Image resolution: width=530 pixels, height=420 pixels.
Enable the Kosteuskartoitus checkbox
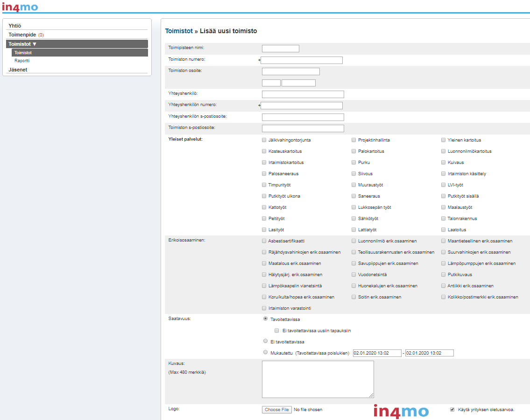[x=264, y=151]
